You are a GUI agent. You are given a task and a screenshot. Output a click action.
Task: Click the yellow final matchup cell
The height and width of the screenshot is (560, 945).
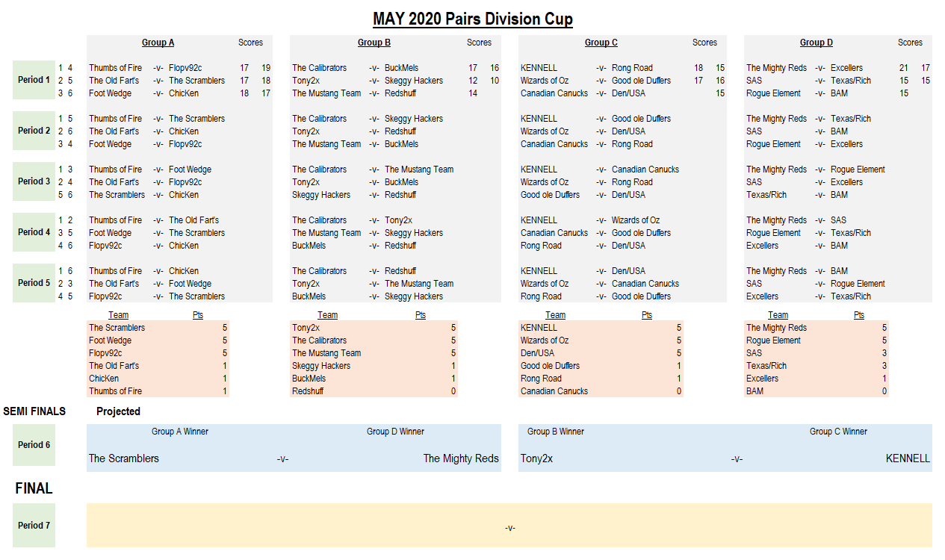pyautogui.click(x=509, y=526)
